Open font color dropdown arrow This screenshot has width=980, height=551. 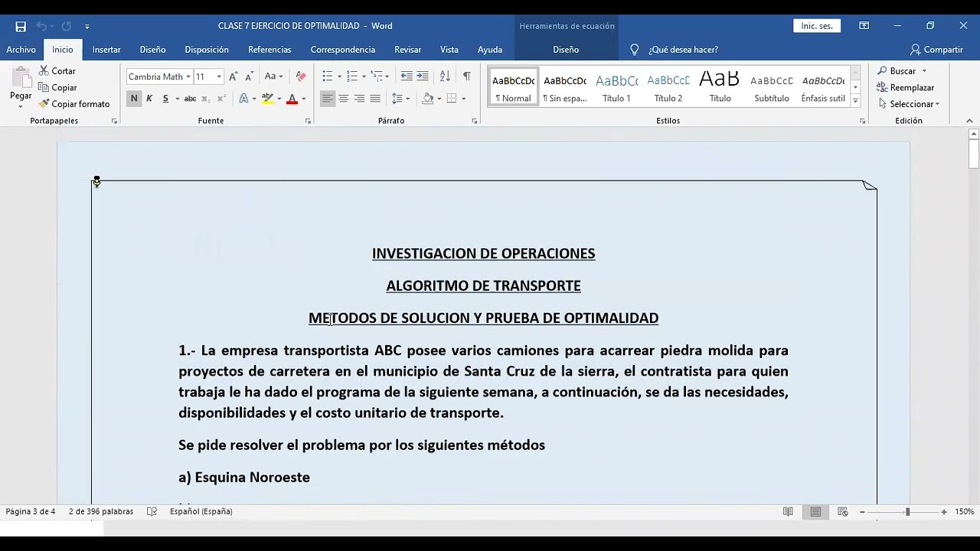(303, 99)
